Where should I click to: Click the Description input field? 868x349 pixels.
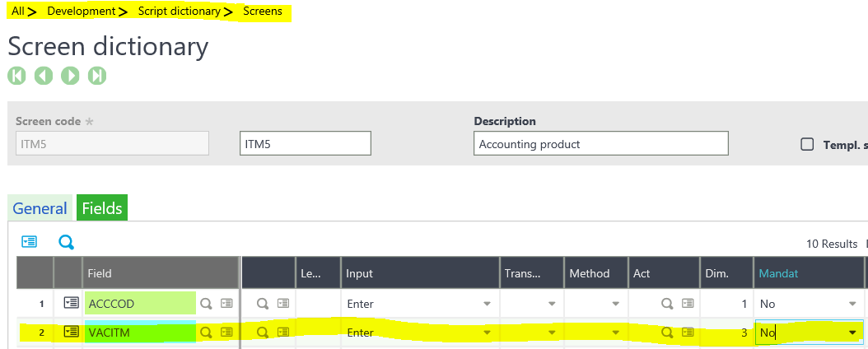[x=601, y=144]
